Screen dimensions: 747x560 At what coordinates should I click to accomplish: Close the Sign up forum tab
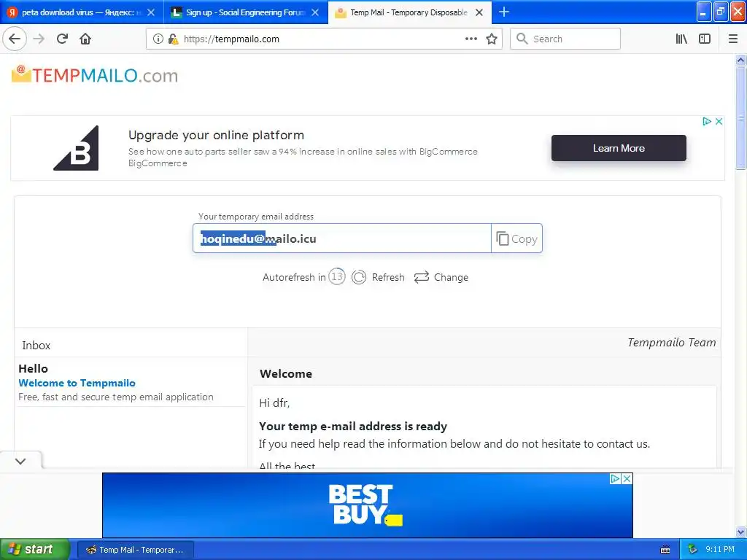(x=315, y=12)
